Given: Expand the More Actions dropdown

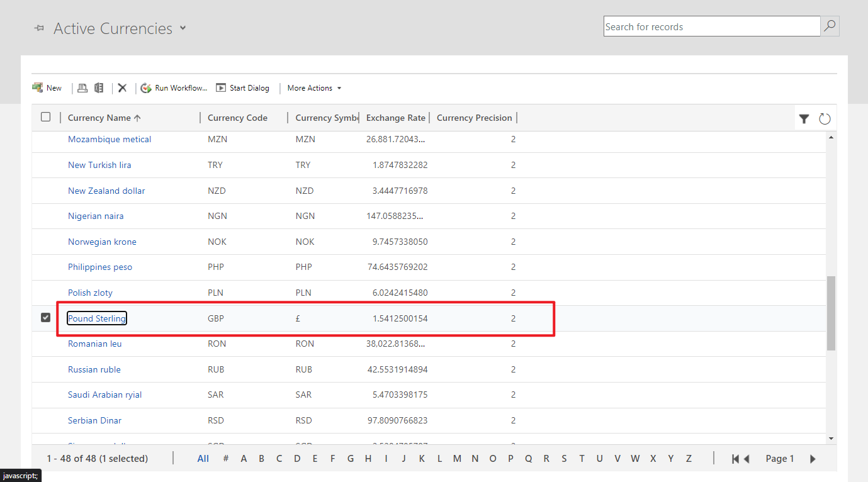Looking at the screenshot, I should pos(313,87).
